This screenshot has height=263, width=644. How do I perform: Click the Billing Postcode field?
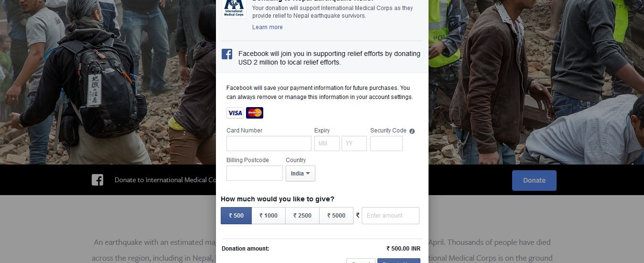255,173
